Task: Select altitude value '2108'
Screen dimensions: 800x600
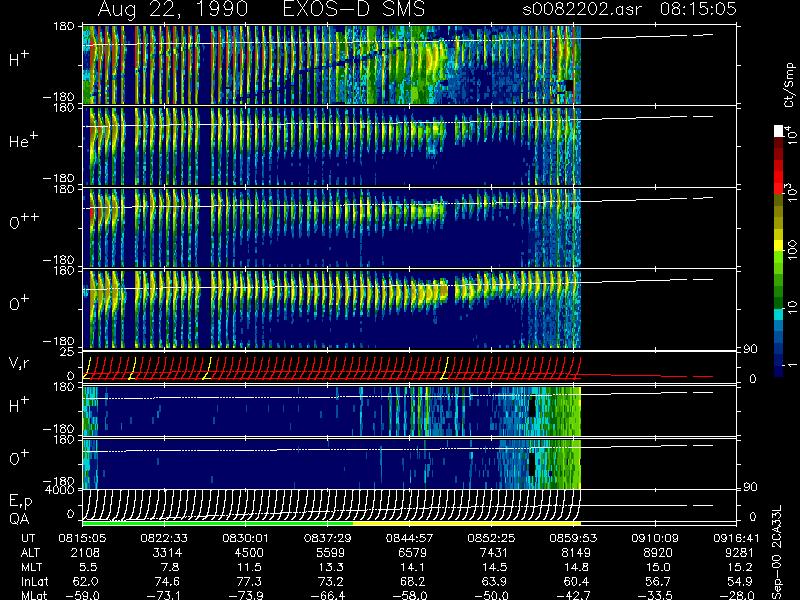Action: coord(85,553)
